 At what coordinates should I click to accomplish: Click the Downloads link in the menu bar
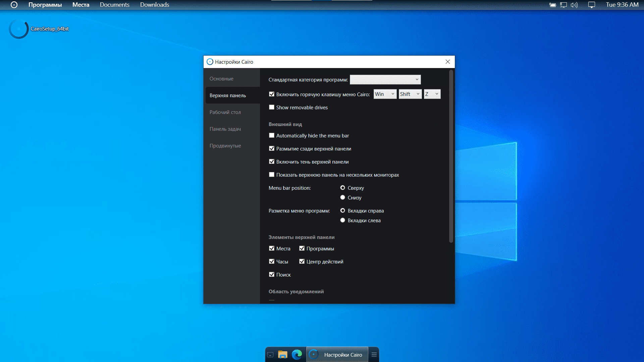pyautogui.click(x=155, y=5)
